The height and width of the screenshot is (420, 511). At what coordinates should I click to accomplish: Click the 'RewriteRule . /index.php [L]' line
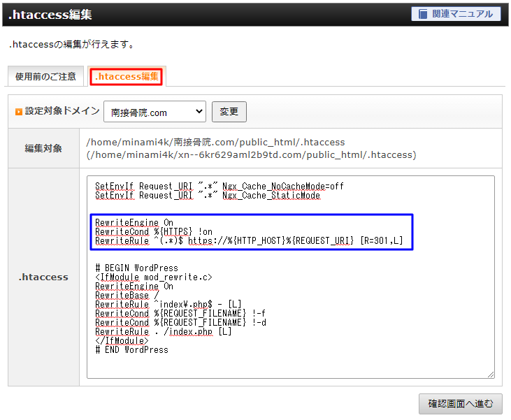pos(164,332)
